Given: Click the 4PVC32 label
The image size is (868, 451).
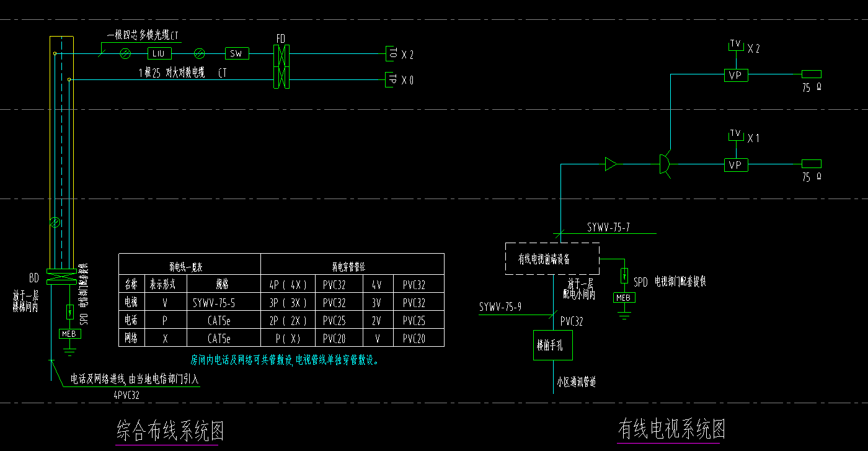Looking at the screenshot, I should click(x=126, y=395).
